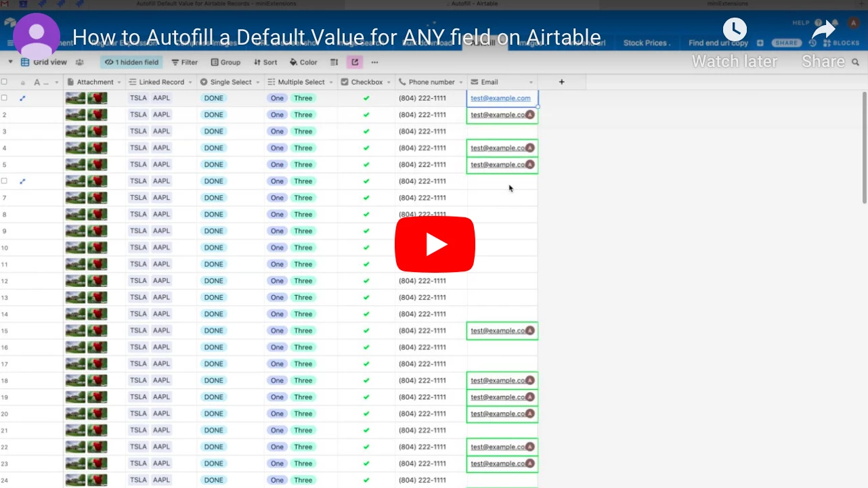Switch to Find end url copy tab
The height and width of the screenshot is (488, 868).
point(718,43)
